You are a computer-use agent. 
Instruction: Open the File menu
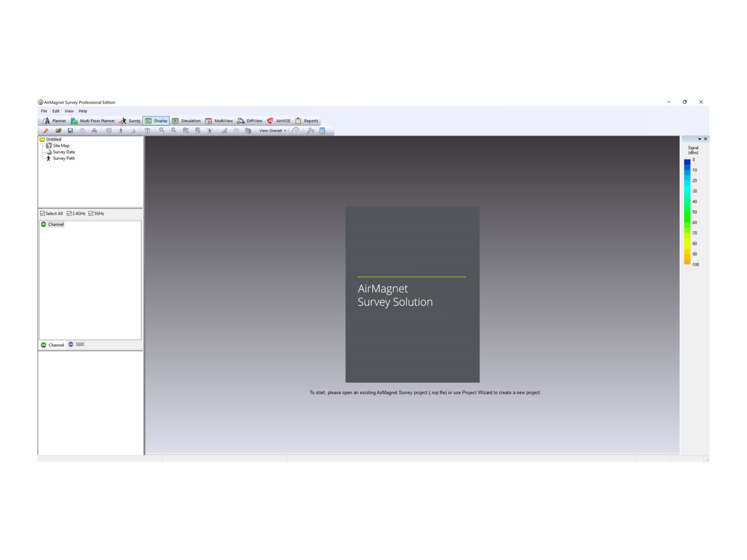coord(44,111)
